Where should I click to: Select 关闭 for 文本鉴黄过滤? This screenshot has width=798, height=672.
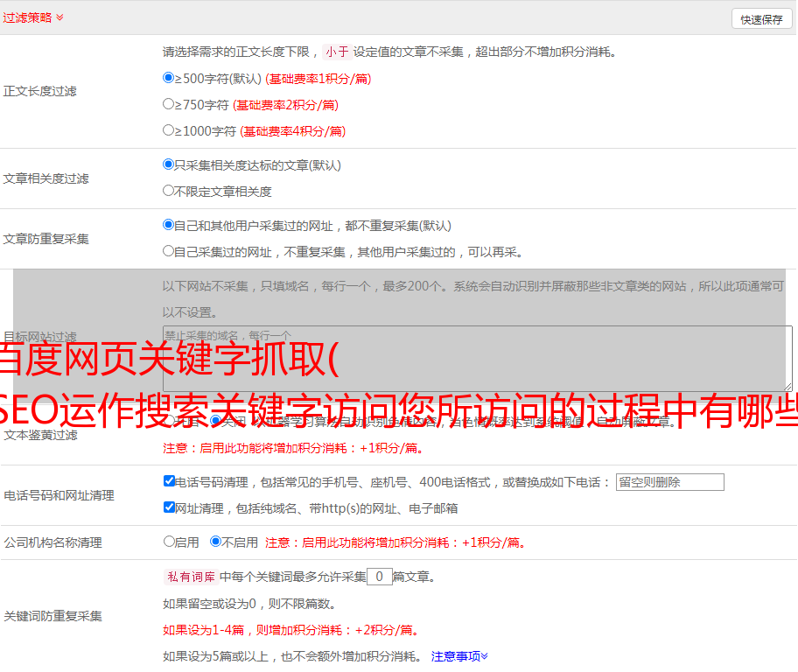coord(216,421)
